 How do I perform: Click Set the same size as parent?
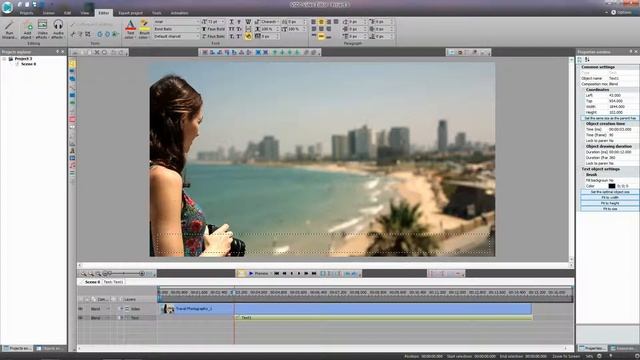point(610,118)
